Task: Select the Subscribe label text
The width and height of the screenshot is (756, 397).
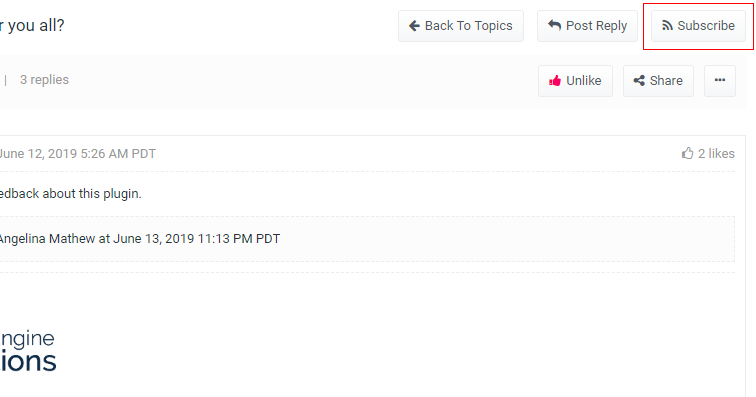Action: (706, 26)
